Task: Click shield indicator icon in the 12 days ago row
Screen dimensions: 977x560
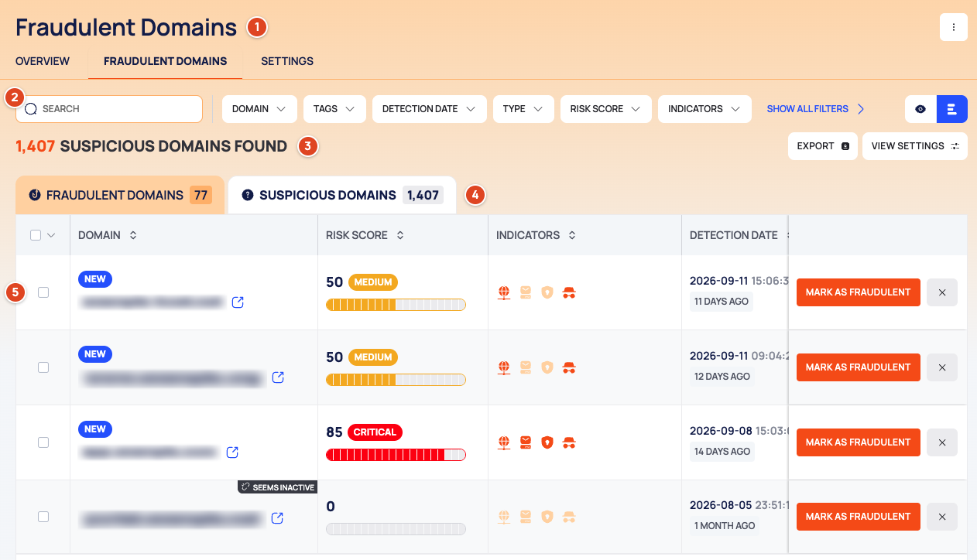Action: tap(547, 367)
